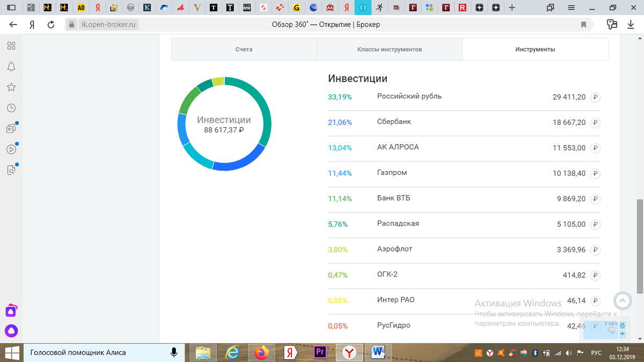Select the Инструменты tab
Viewport: 644px width, 362px height.
535,49
